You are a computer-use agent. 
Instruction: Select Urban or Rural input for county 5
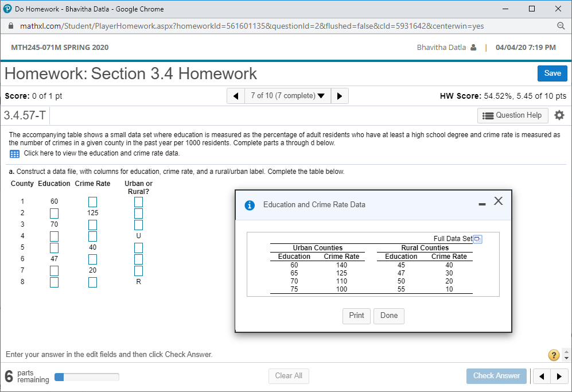tap(139, 248)
